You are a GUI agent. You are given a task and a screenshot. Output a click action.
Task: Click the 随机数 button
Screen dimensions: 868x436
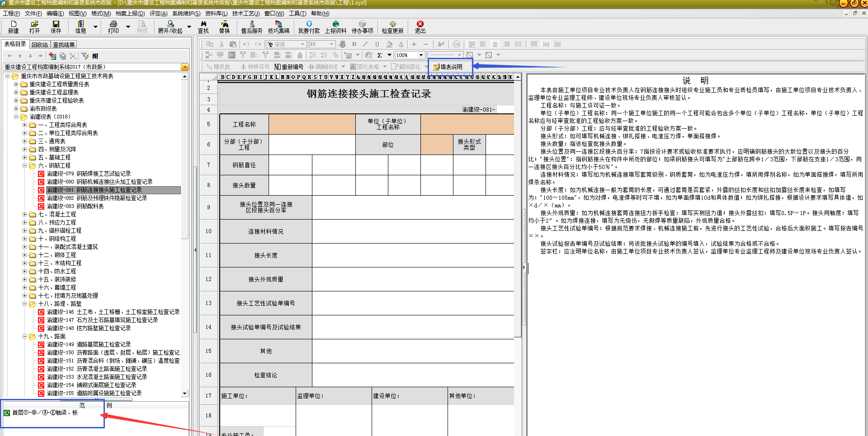click(218, 67)
